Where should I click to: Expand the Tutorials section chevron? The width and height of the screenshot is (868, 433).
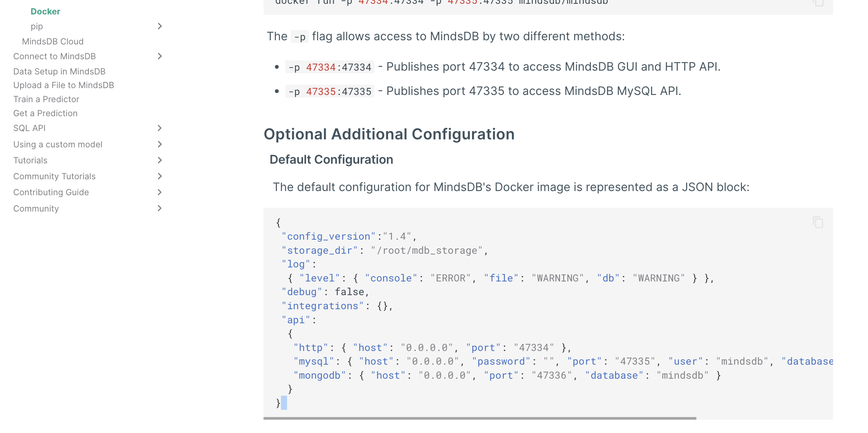coord(160,160)
